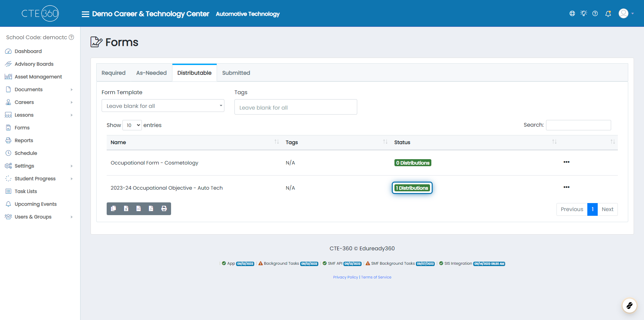Click the Previous pagination button
The width and height of the screenshot is (644, 320).
coord(572,209)
